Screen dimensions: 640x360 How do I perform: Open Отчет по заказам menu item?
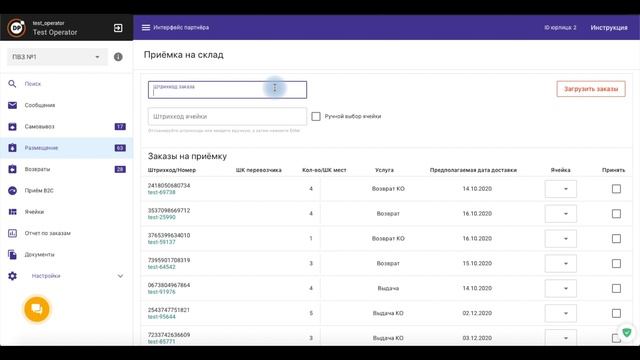click(47, 233)
